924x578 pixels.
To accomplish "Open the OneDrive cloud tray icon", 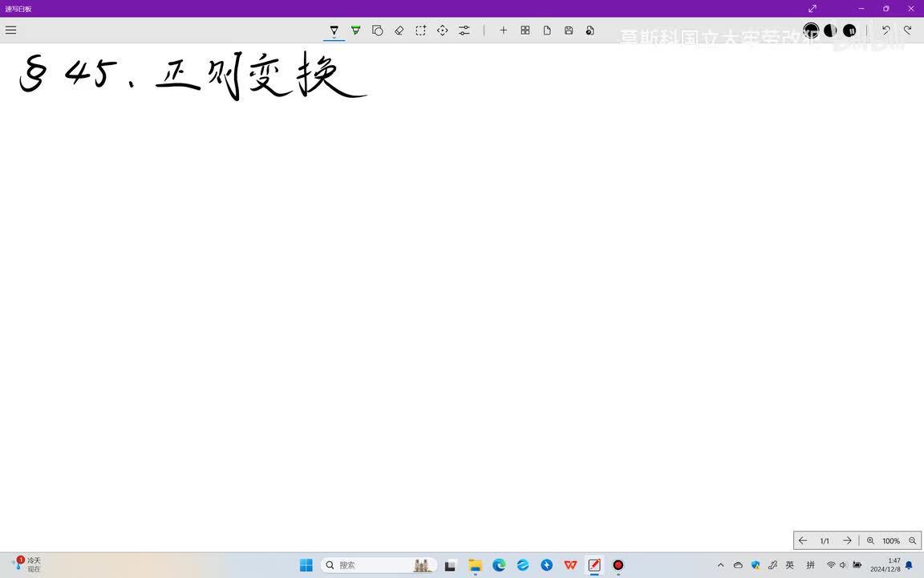I will tap(738, 565).
